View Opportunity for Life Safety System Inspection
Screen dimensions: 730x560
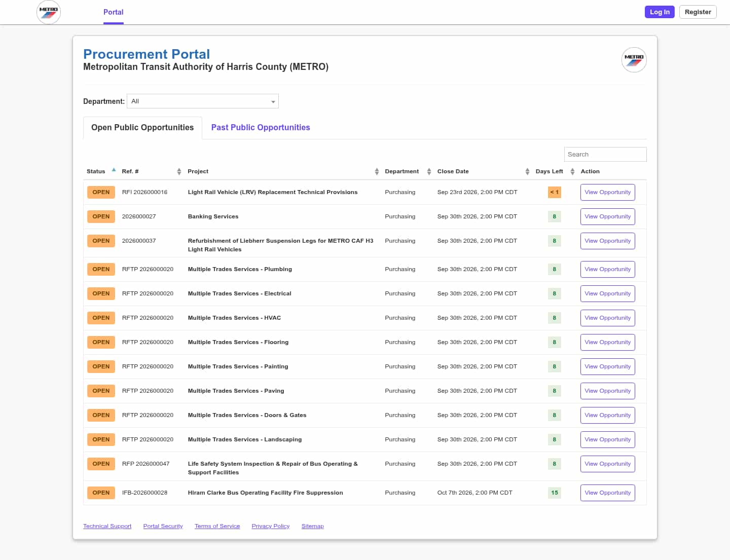608,464
